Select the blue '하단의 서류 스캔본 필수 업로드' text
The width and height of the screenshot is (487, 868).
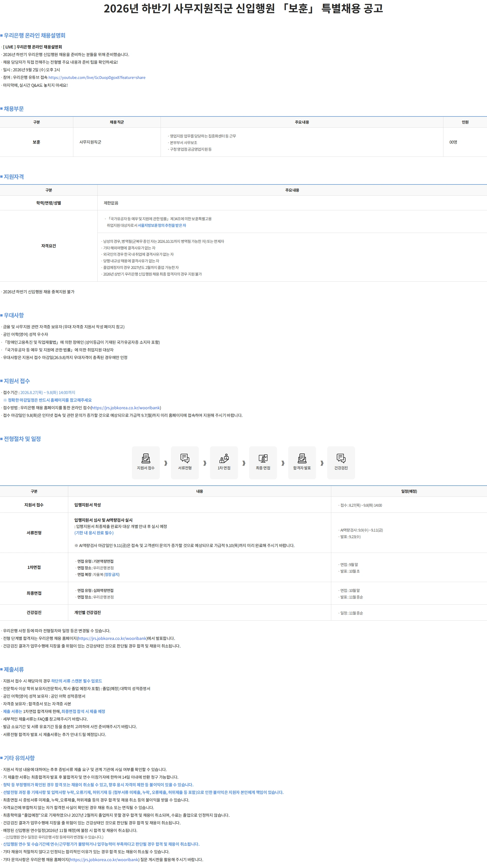[x=76, y=681]
